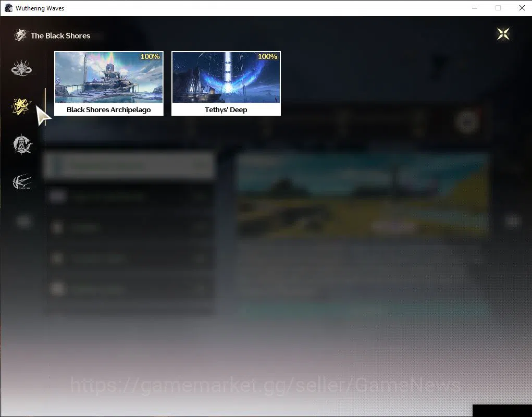Viewport: 532px width, 417px height.
Task: Click 100% on the Black Shores Archipelago card
Action: 150,56
